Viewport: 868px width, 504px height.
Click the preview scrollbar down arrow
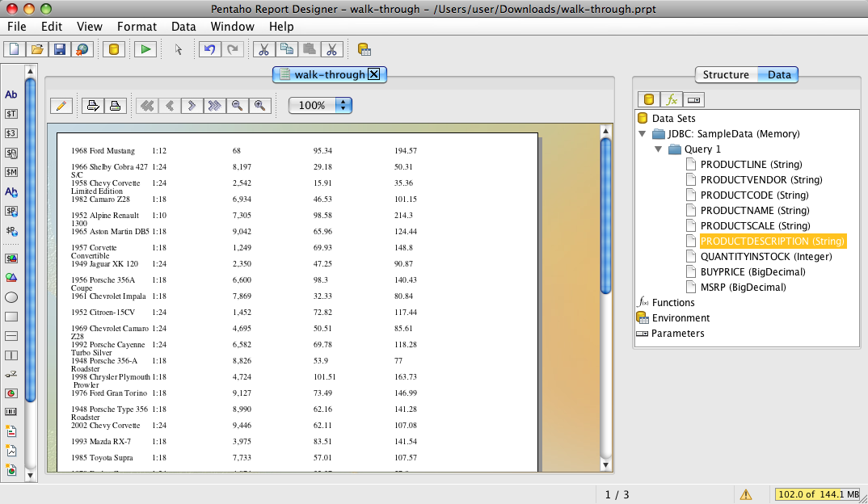pyautogui.click(x=605, y=465)
